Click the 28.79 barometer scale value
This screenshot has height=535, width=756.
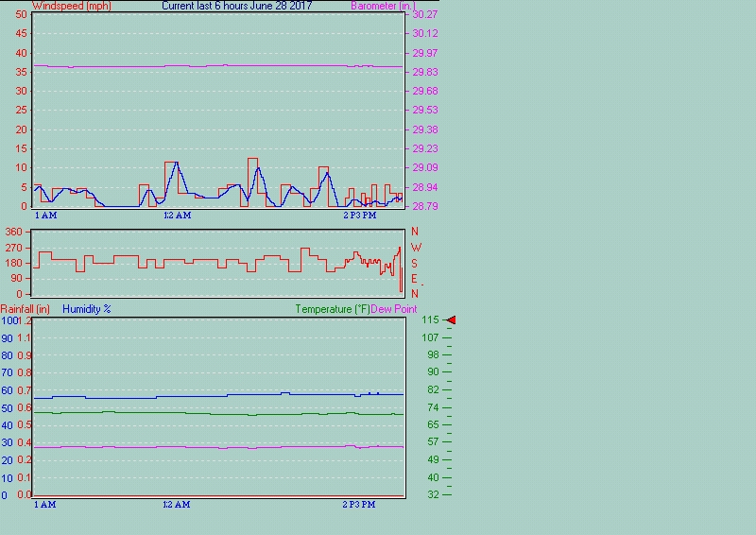(x=424, y=206)
